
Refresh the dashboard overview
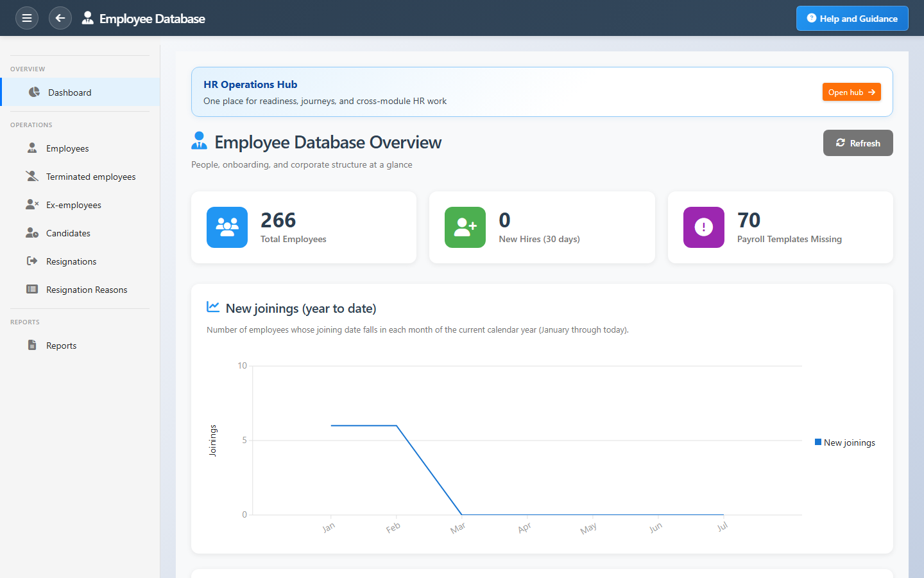(858, 143)
